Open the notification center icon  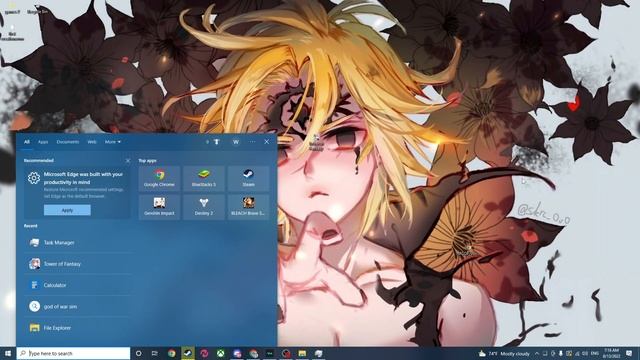pos(629,353)
